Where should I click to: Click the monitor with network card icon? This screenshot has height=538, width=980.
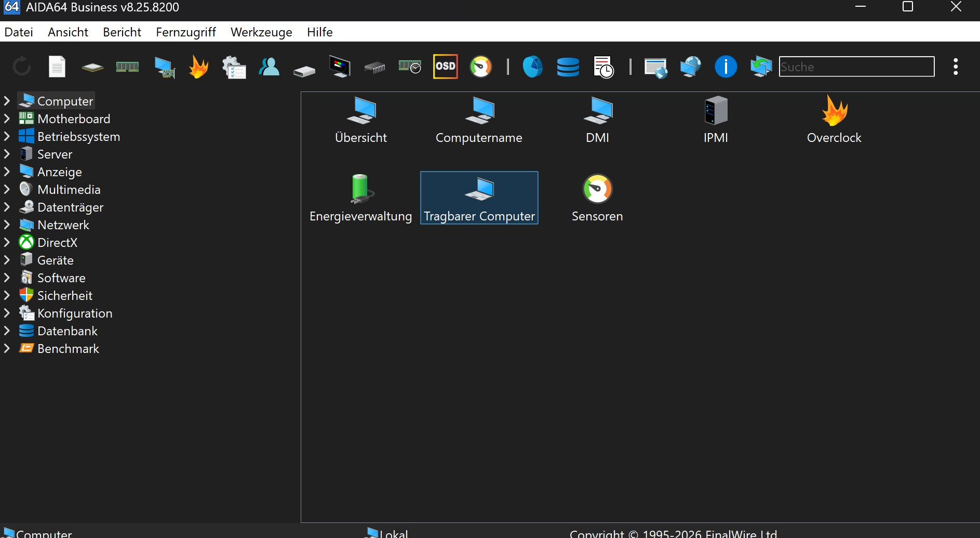[x=165, y=67]
